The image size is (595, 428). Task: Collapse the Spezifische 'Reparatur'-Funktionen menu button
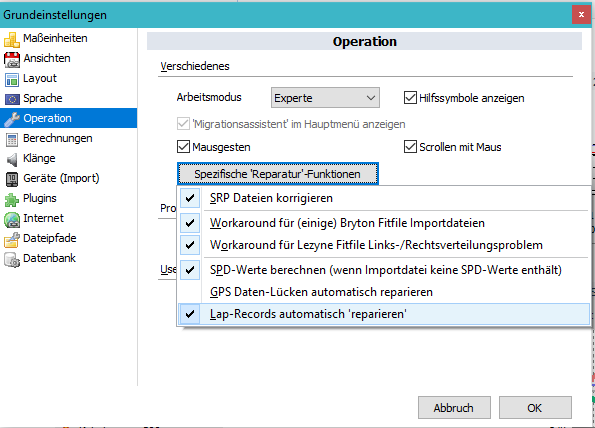click(278, 174)
